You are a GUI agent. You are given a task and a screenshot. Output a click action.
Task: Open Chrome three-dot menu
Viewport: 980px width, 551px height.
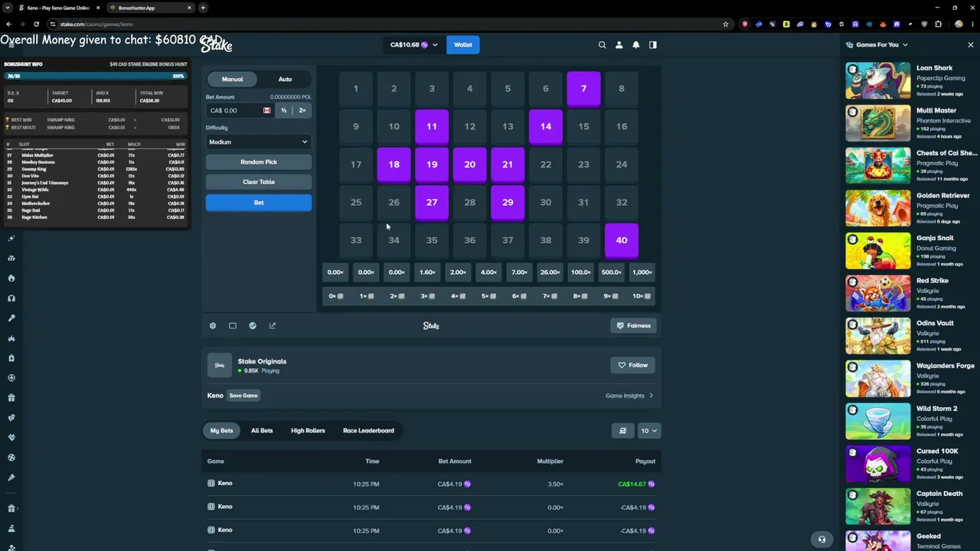tap(972, 24)
